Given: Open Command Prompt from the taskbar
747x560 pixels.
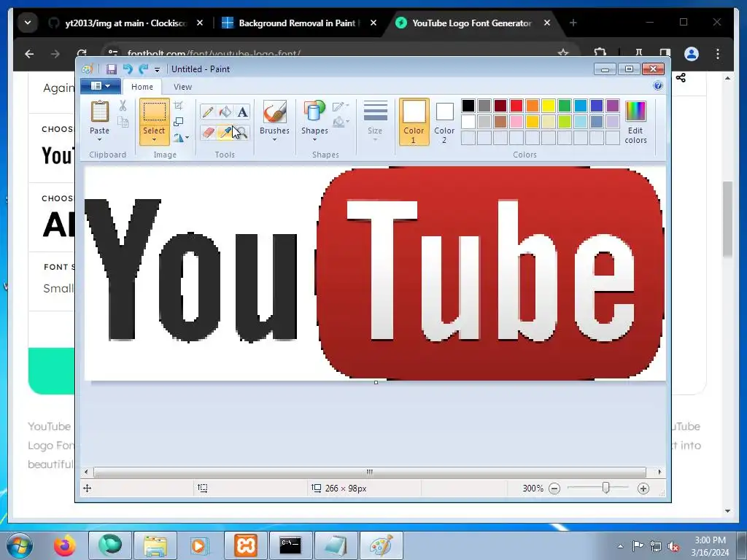Looking at the screenshot, I should point(290,545).
